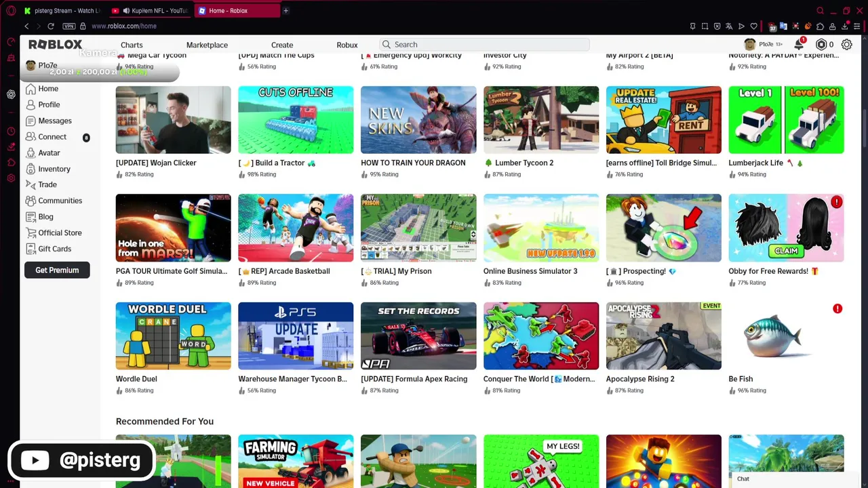Image resolution: width=868 pixels, height=488 pixels.
Task: Go to Home in sidebar
Action: coord(41,89)
